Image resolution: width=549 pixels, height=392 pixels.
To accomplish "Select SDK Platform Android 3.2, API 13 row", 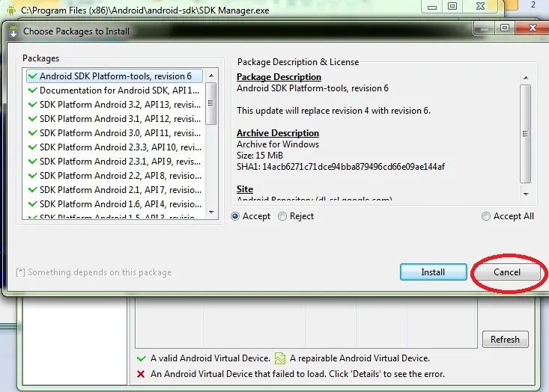I will tap(115, 105).
